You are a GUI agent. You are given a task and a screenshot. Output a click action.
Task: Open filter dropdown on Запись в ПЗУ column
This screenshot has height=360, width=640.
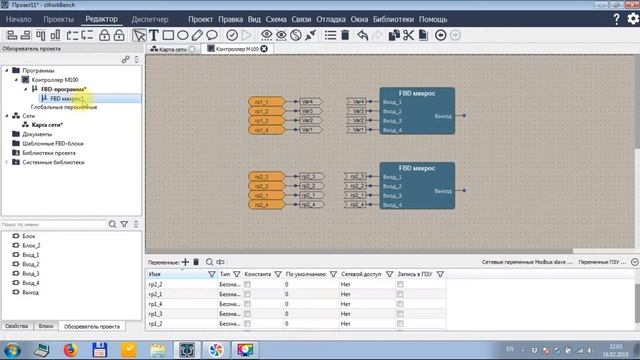pyautogui.click(x=440, y=274)
